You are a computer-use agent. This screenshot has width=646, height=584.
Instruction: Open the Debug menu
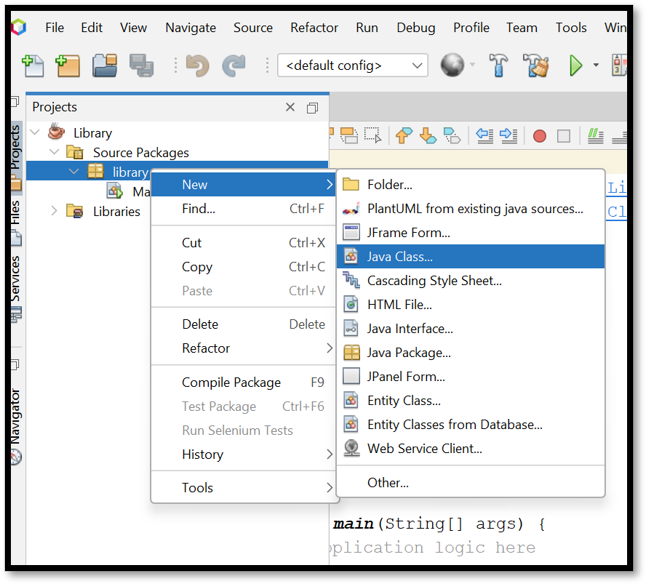pyautogui.click(x=416, y=28)
